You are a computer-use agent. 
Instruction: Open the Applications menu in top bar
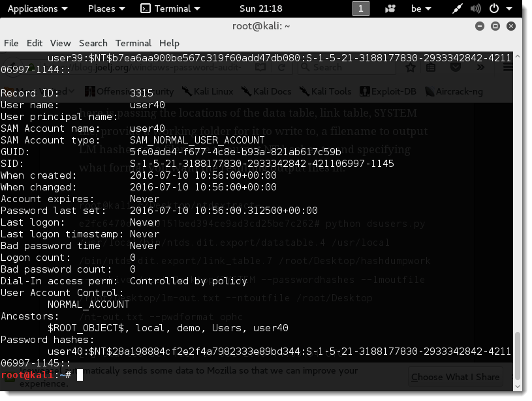[38, 8]
